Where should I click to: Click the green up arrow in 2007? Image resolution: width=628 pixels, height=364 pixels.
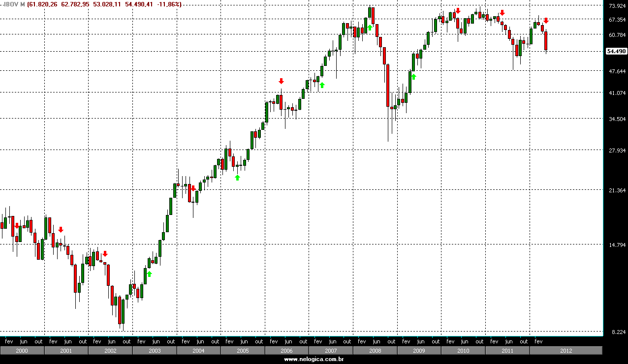point(322,85)
